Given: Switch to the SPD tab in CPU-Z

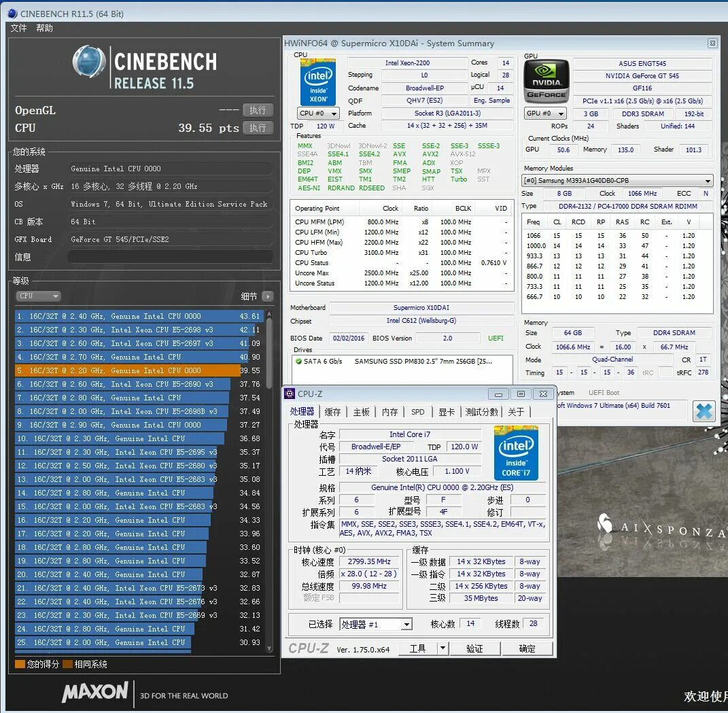Looking at the screenshot, I should click(418, 412).
